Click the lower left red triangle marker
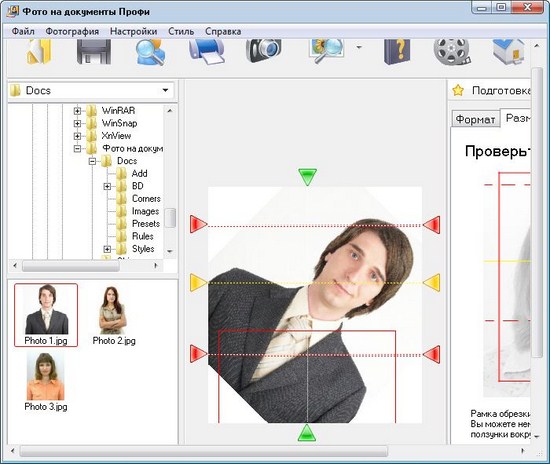The width and height of the screenshot is (550, 464). click(x=199, y=354)
